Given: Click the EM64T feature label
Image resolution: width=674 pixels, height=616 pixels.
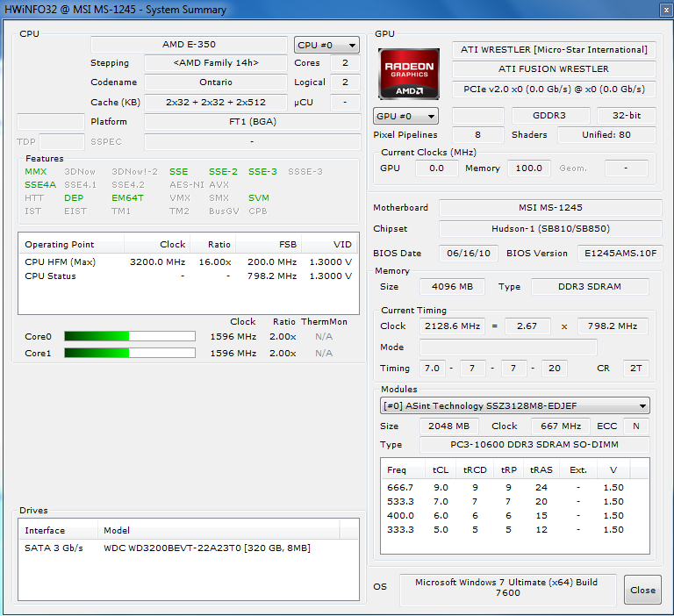Looking at the screenshot, I should 127,198.
